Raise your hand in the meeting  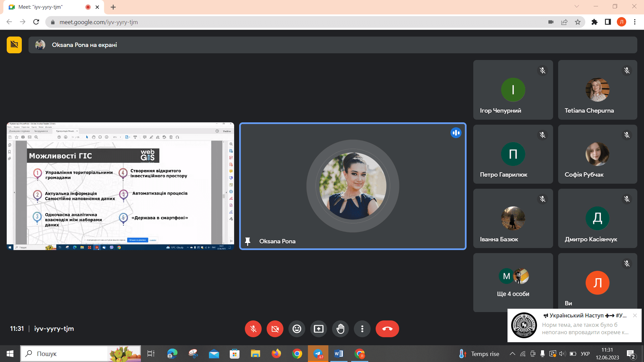tap(340, 329)
